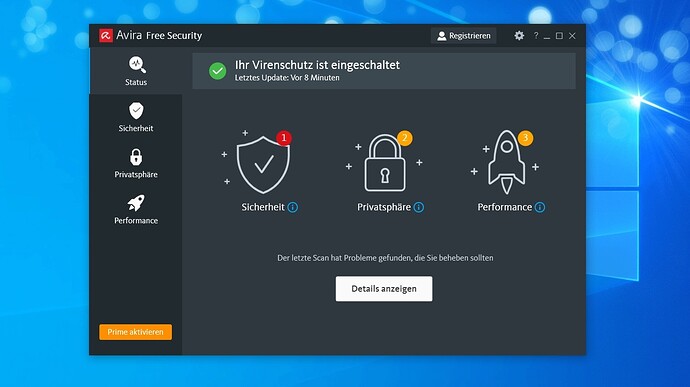Open the Status section in sidebar
690x387 pixels.
click(x=136, y=71)
